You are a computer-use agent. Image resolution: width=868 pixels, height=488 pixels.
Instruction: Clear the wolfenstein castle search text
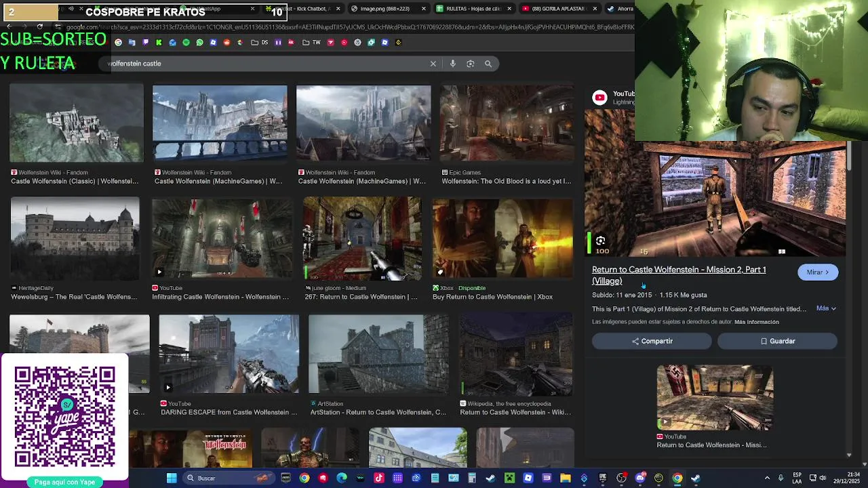pyautogui.click(x=433, y=64)
